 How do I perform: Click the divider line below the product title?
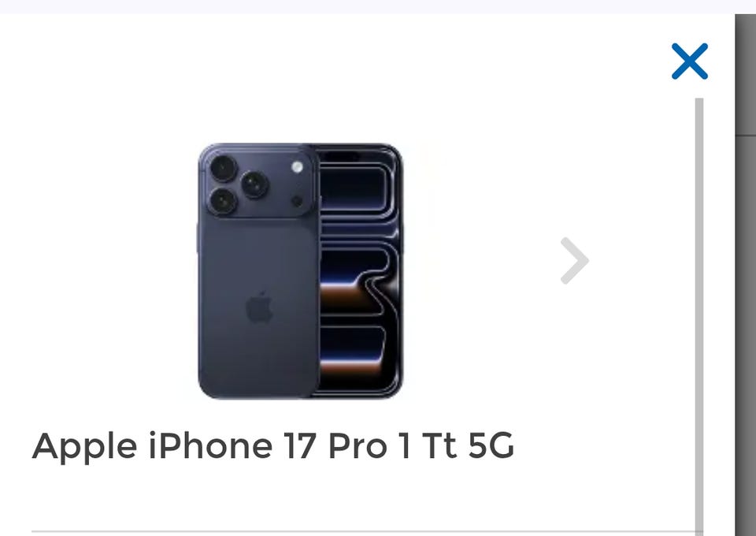[x=363, y=531]
